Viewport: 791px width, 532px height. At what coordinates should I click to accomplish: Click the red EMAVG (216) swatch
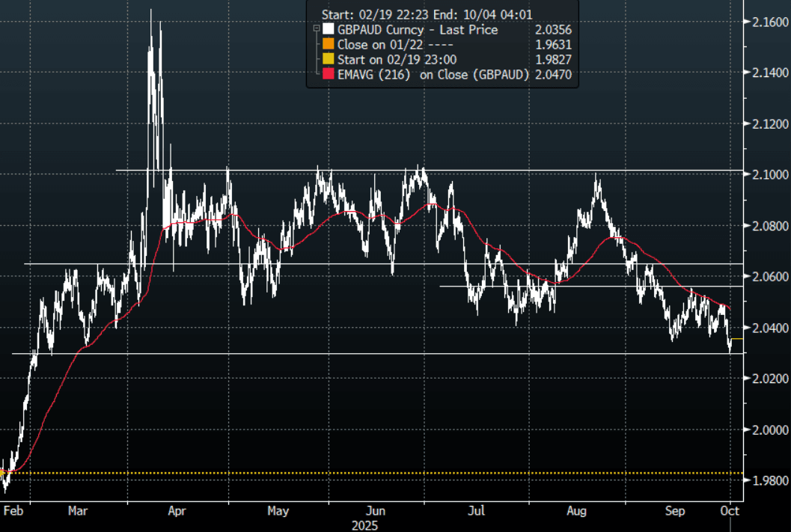329,74
